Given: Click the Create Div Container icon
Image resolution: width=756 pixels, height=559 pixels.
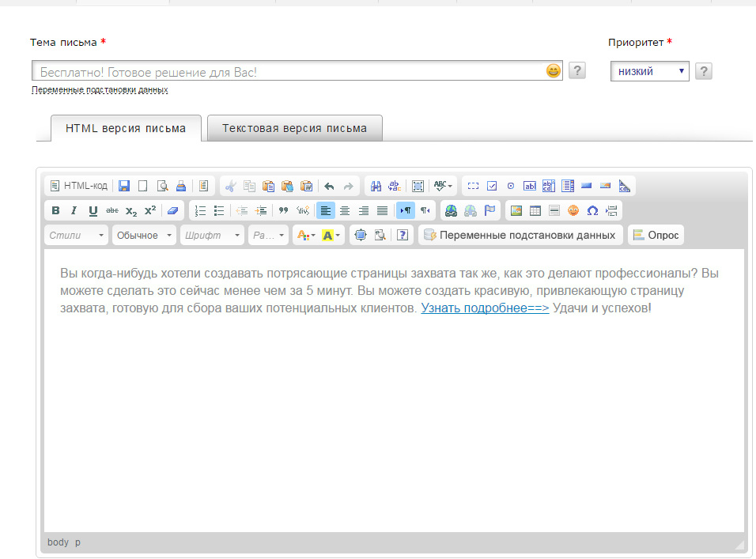Looking at the screenshot, I should 302,210.
